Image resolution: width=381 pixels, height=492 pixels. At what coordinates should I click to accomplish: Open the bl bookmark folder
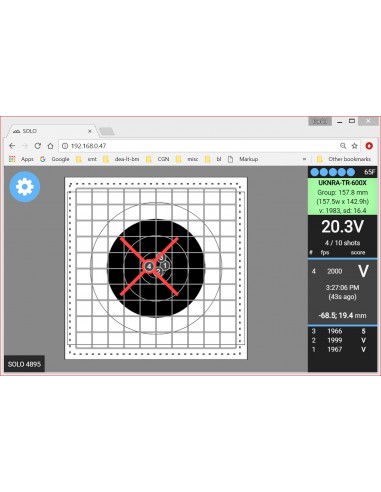point(213,159)
